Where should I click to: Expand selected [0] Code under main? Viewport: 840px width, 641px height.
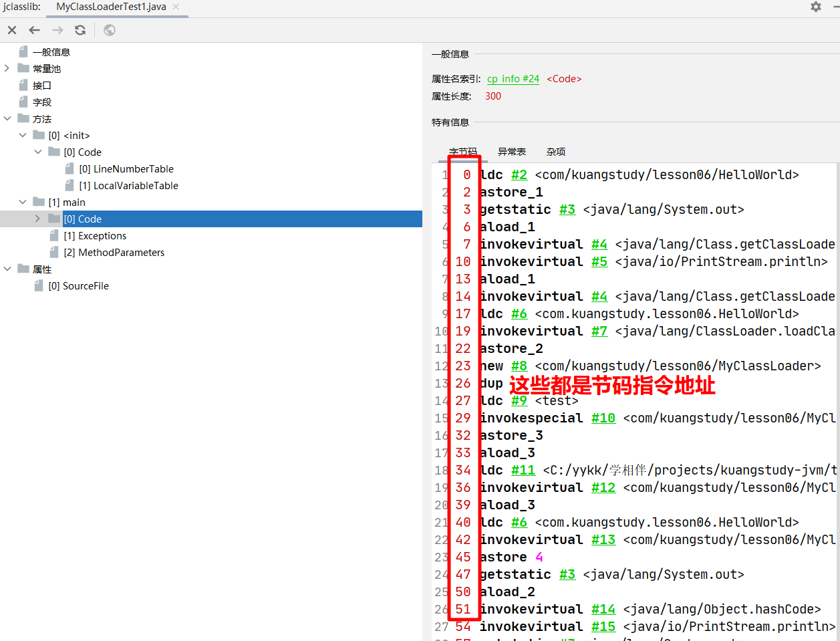point(38,219)
